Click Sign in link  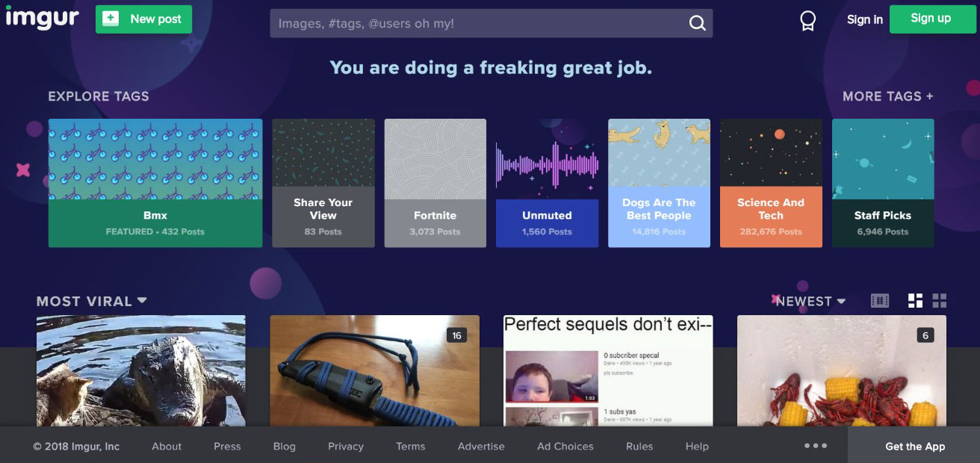(x=864, y=20)
